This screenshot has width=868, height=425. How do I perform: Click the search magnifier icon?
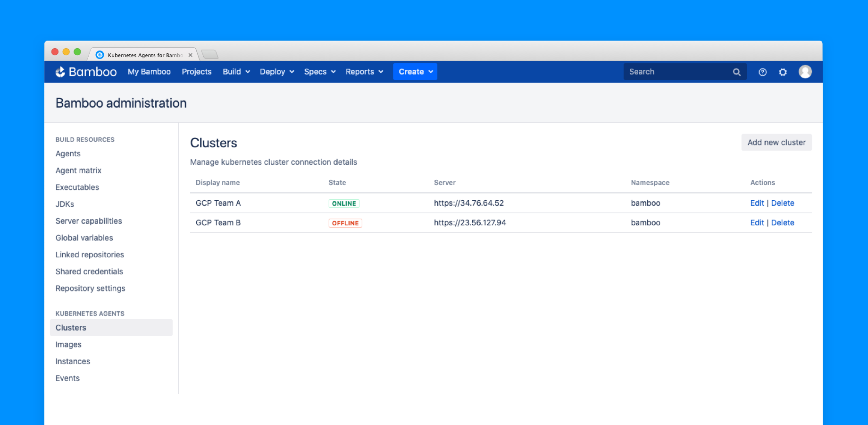tap(736, 72)
